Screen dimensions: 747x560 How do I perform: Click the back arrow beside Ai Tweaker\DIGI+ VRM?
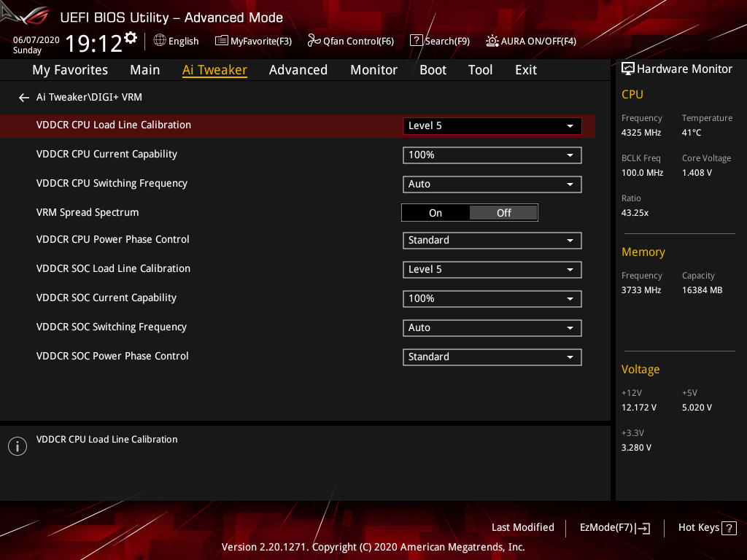[23, 98]
